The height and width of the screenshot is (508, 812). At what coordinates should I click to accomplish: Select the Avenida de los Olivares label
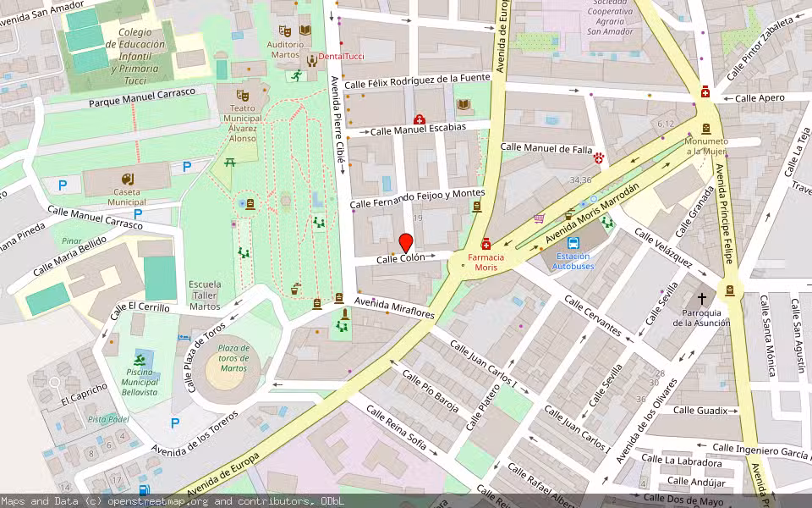click(646, 422)
